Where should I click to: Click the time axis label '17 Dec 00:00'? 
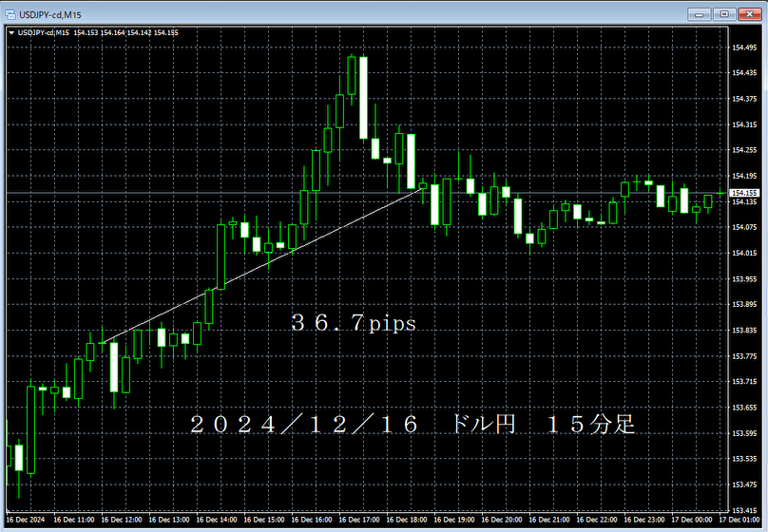point(692,520)
